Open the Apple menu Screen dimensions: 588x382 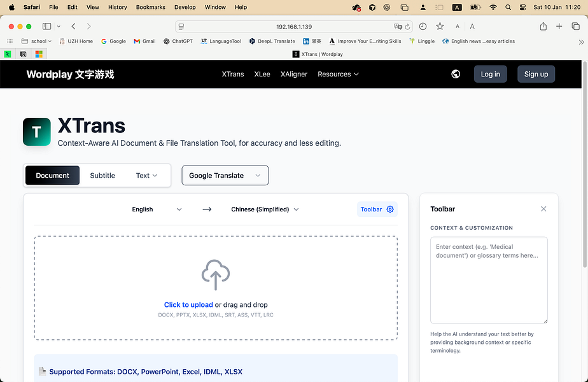click(x=11, y=7)
